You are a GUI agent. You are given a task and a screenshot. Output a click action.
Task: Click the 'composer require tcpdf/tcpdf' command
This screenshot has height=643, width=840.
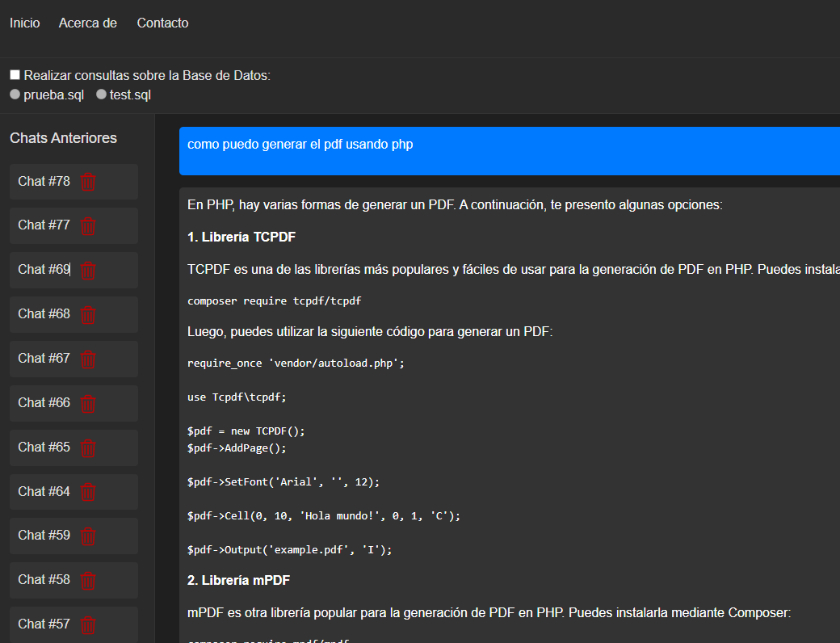click(x=275, y=301)
